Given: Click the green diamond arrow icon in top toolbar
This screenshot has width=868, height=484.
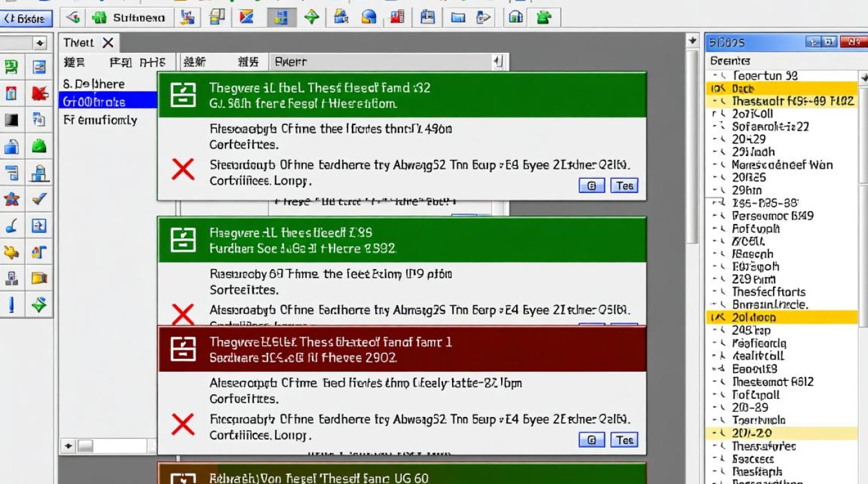Looking at the screenshot, I should [311, 17].
